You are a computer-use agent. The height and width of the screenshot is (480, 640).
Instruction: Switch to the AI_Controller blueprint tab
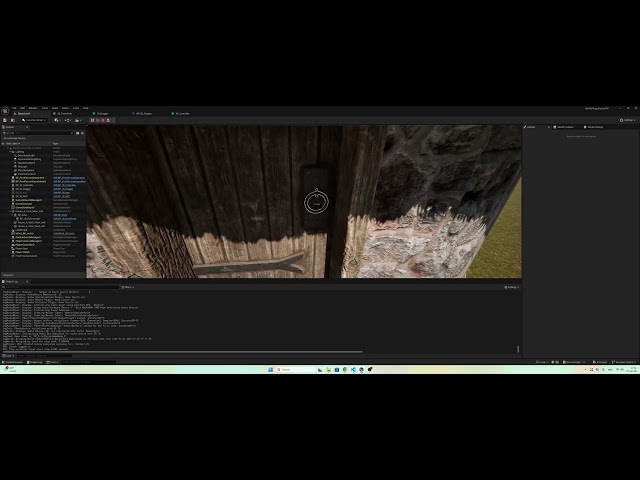[181, 113]
